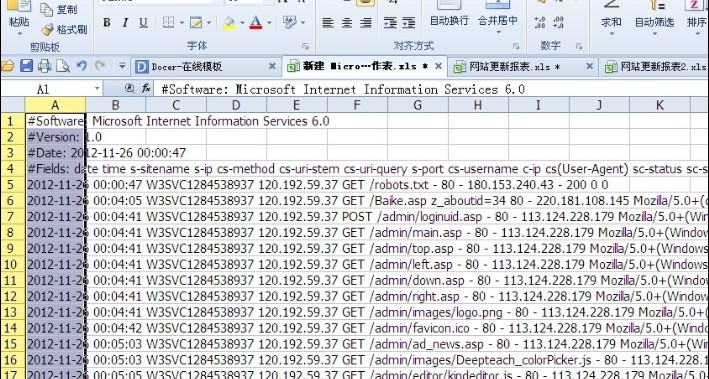
Task: Open the Font group dialog launcher
Action: pos(305,46)
